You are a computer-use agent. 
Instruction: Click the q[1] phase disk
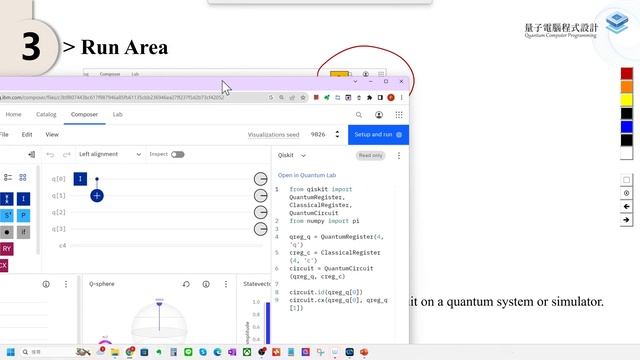[x=260, y=196]
